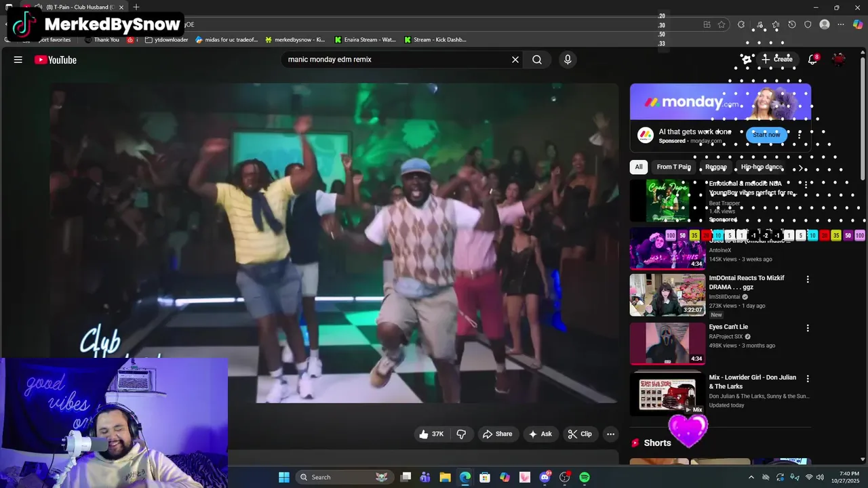Open Lowrider Girl mix thumbnail
Screen dimensions: 868x488
tap(668, 394)
